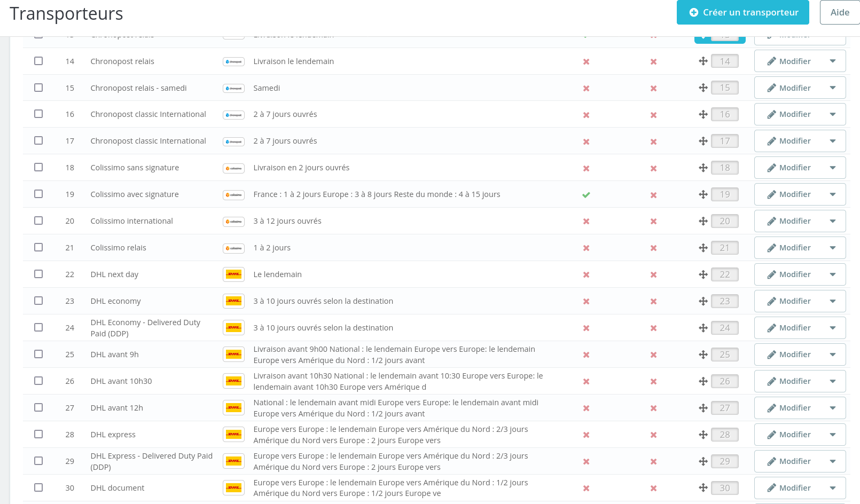
Task: Expand the dropdown arrow for Colissimo avec signature
Action: click(x=833, y=194)
